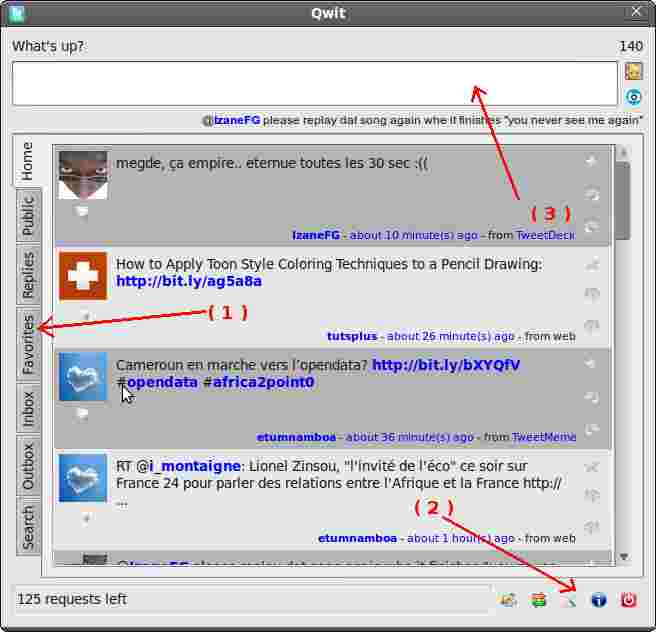Image resolution: width=656 pixels, height=632 pixels.
Task: Click top action icon on Cameroun tweet
Action: (592, 363)
